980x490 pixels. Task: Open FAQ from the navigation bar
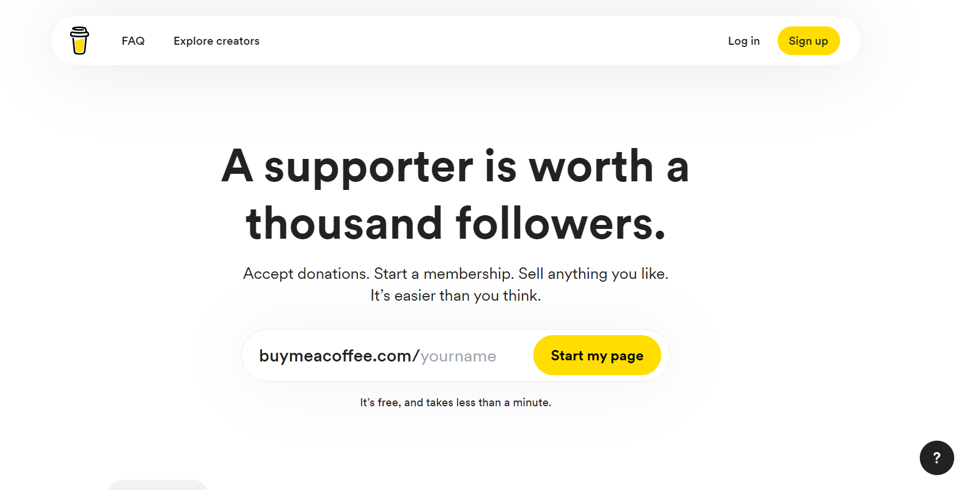(x=132, y=40)
